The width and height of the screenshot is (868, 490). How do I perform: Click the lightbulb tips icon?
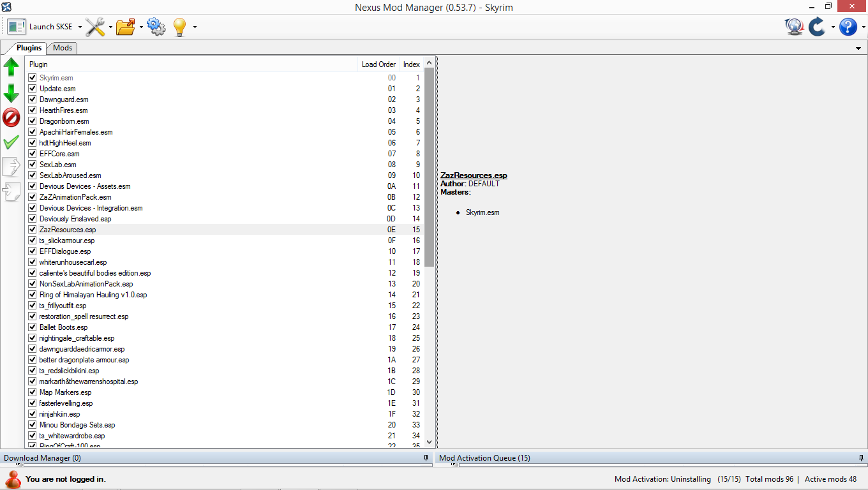[x=179, y=27]
